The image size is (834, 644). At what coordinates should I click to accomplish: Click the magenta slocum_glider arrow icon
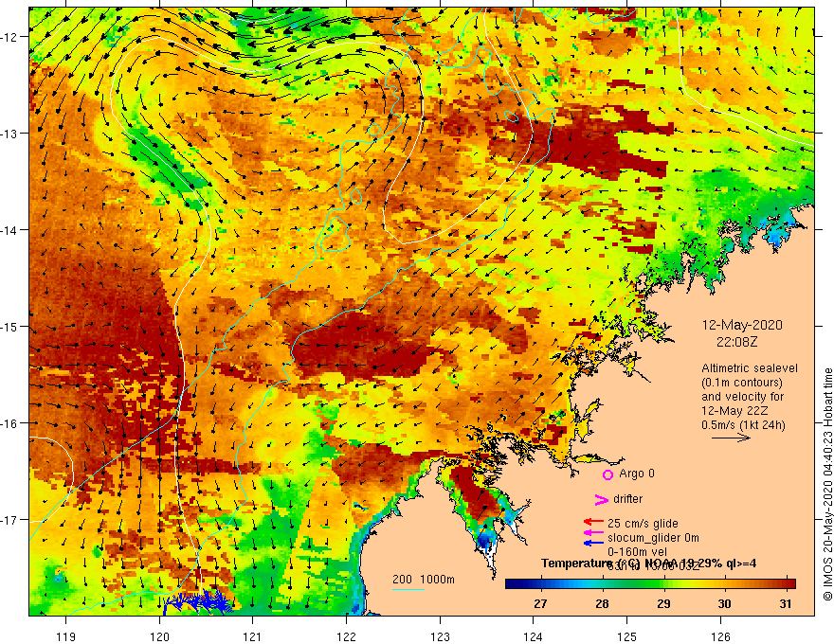[x=593, y=532]
